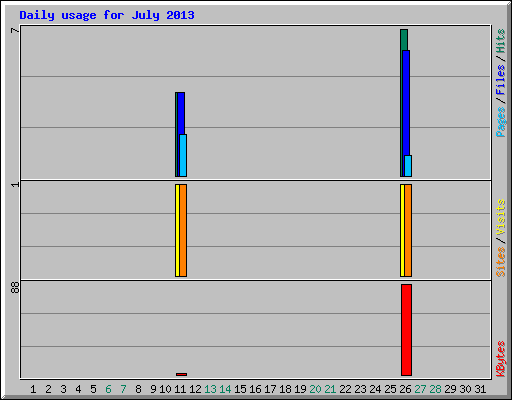512x400 pixels.
Task: Click green weekend day 21 on the x-axis
Action: [x=330, y=389]
